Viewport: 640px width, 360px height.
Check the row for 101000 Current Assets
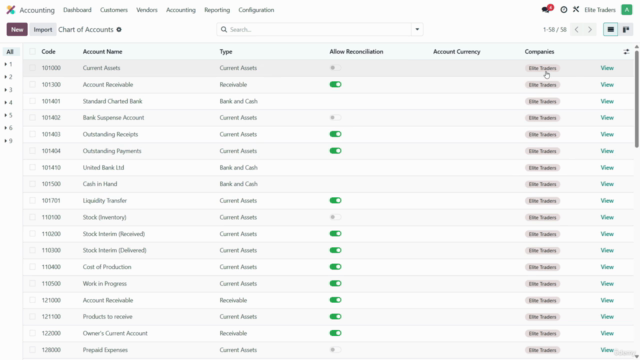[x=32, y=68]
